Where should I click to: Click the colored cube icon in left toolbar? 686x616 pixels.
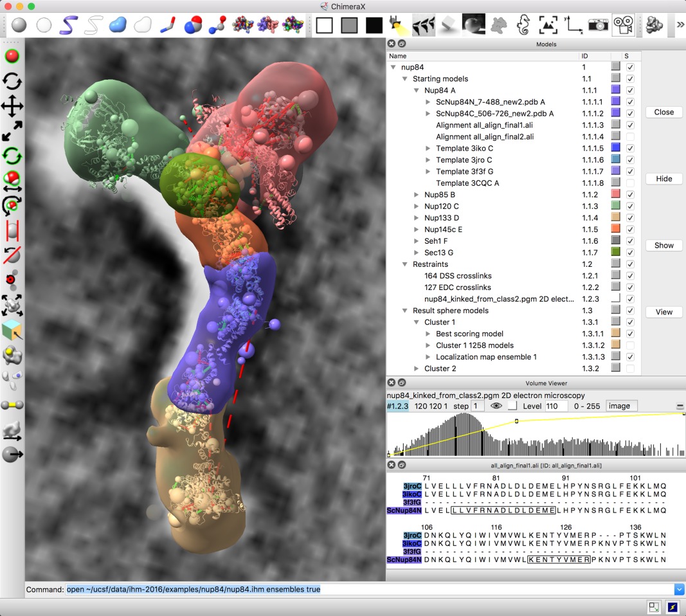coord(12,329)
